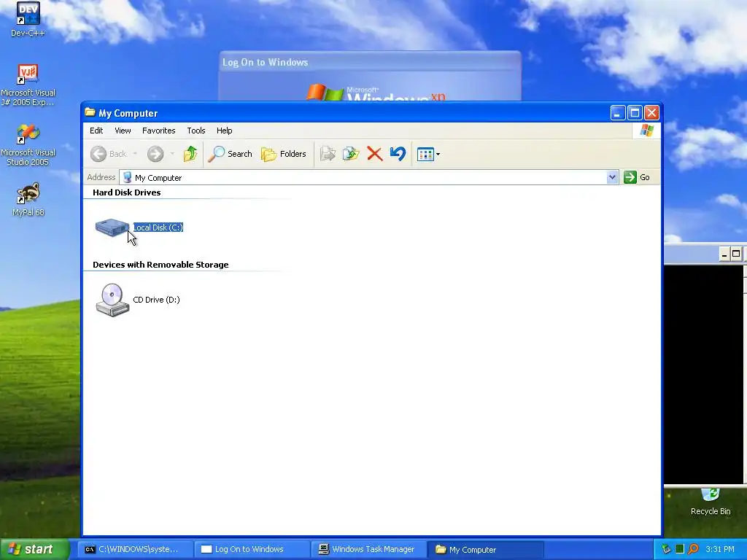Screen dimensions: 747x560
Task: Toggle the Folders pane
Action: coord(284,154)
